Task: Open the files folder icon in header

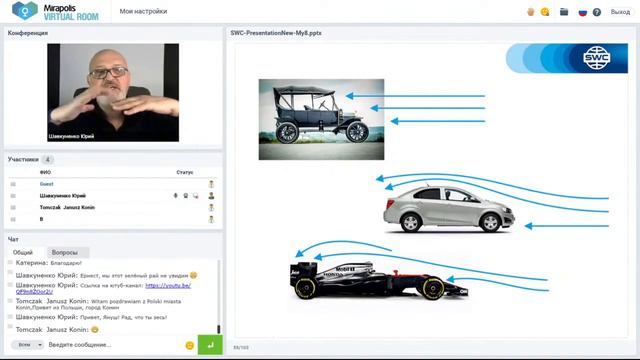Action: pos(564,11)
